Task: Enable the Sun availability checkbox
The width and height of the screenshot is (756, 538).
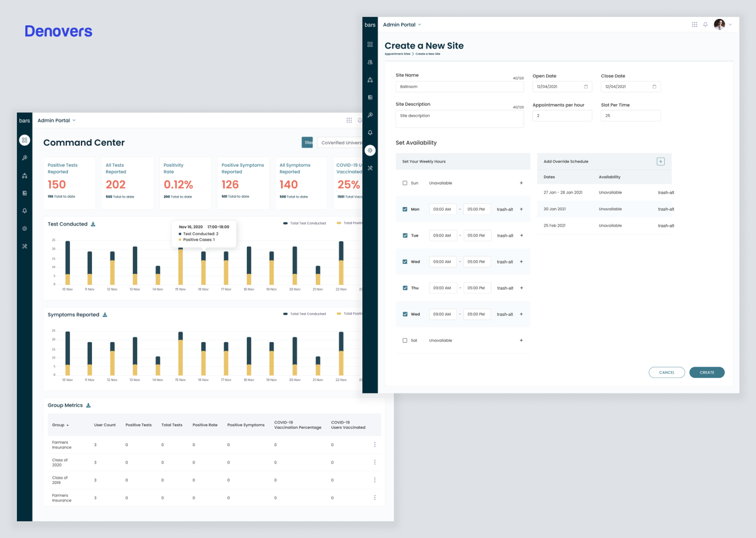Action: pos(405,183)
